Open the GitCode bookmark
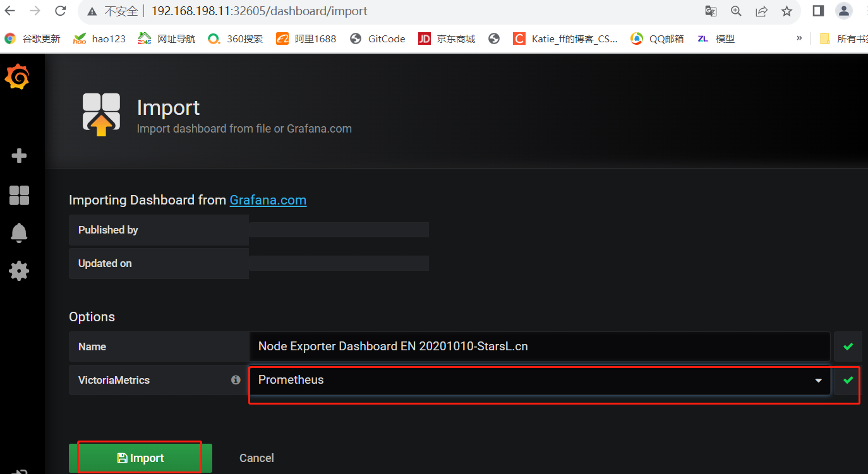 tap(377, 39)
